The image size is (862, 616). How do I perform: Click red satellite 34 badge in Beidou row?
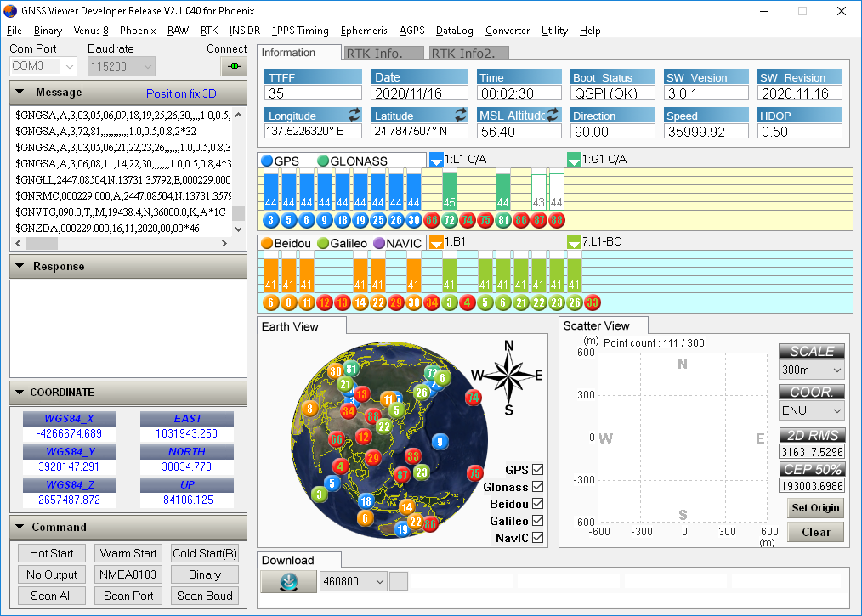[432, 302]
